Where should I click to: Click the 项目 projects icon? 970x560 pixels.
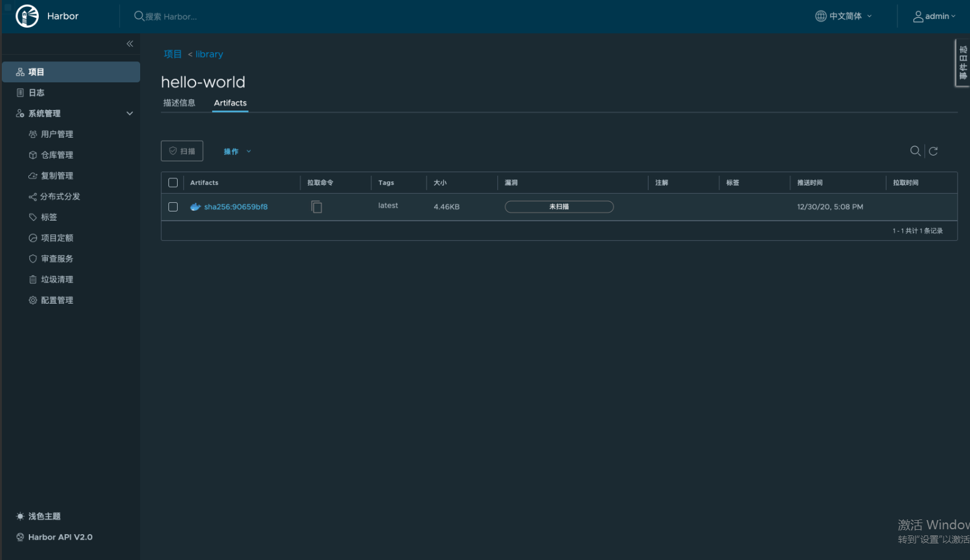[x=20, y=72]
